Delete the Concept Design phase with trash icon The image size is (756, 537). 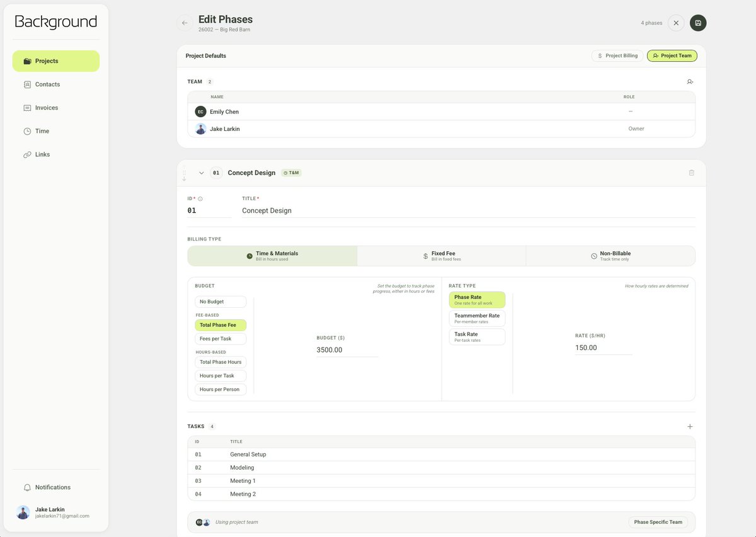click(x=691, y=172)
